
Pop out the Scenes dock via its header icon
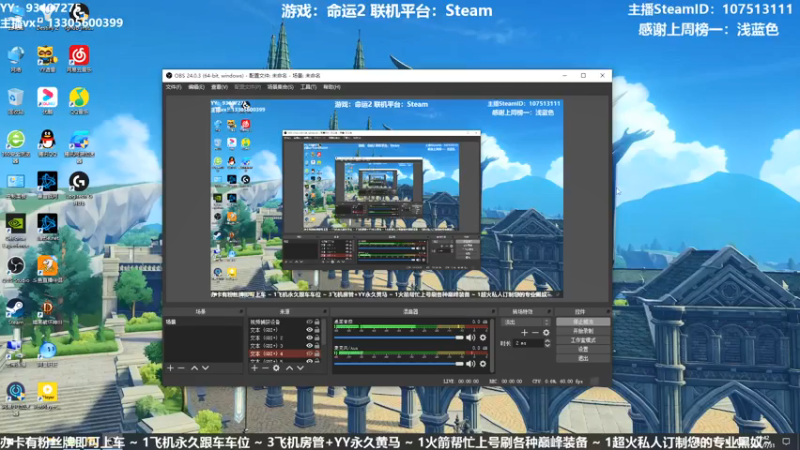[x=240, y=311]
